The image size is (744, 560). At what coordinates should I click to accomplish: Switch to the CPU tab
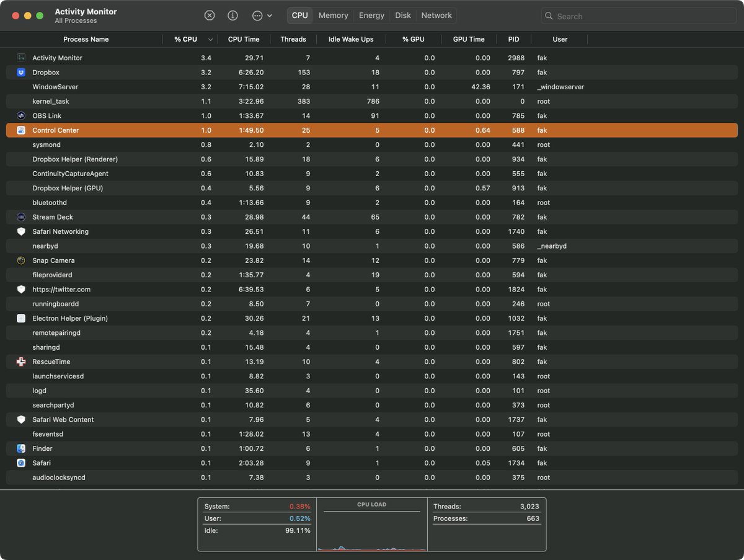pyautogui.click(x=300, y=16)
